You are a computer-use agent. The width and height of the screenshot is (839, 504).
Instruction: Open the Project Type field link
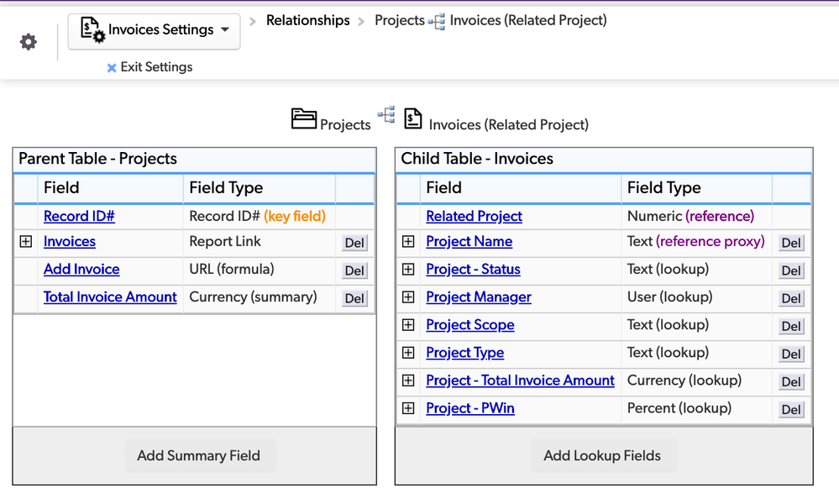click(465, 353)
